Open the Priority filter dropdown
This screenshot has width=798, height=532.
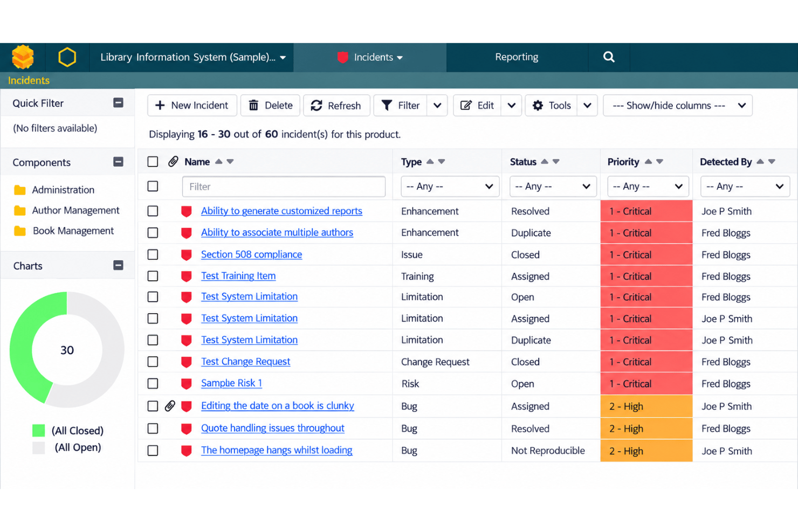click(648, 186)
